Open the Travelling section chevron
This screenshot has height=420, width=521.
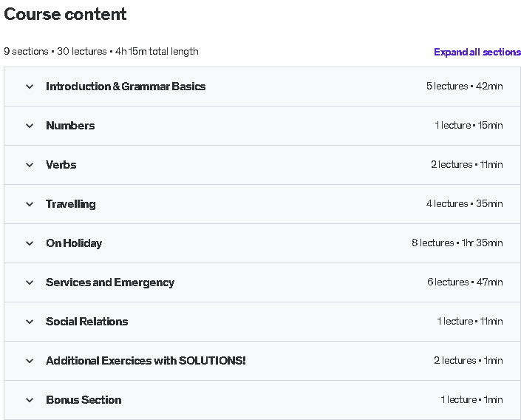click(x=30, y=204)
